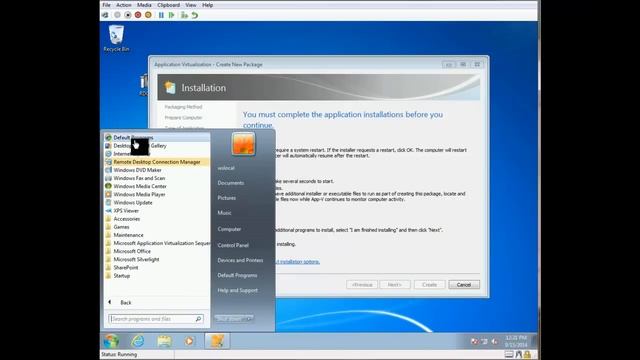Image resolution: width=640 pixels, height=360 pixels.
Task: Click the lock icon in VM status bar
Action: point(527,354)
